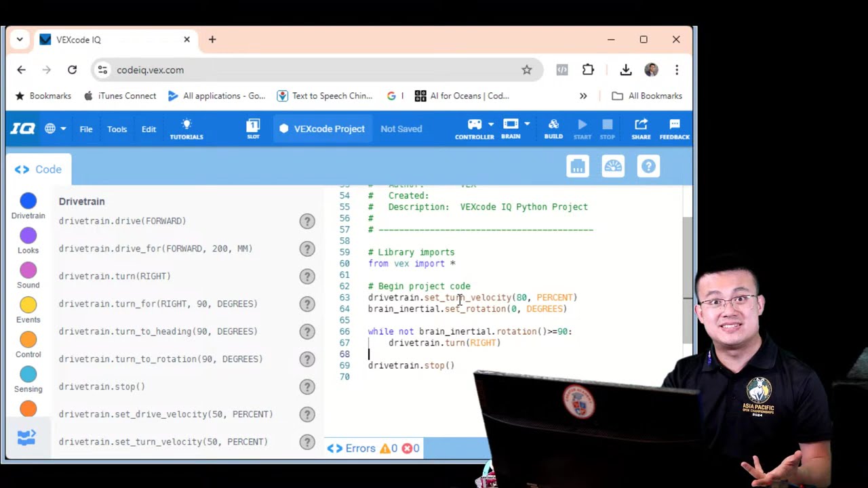Open help for drivetrain.turn_to_rotation command
The height and width of the screenshot is (488, 868).
click(x=307, y=359)
